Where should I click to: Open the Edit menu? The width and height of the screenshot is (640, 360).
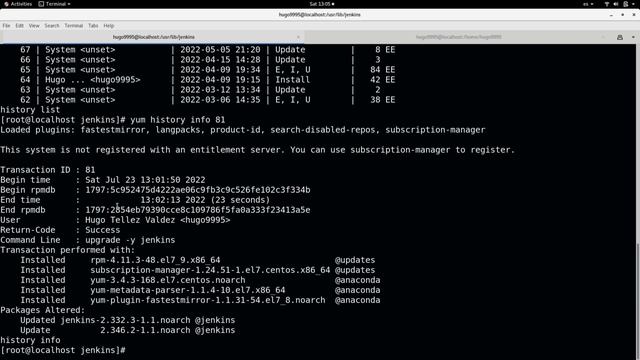coord(19,26)
